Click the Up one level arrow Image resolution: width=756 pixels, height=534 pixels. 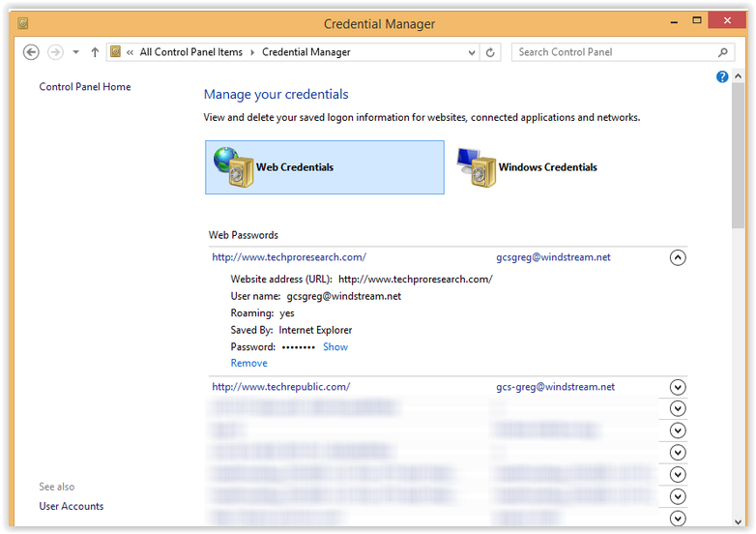tap(95, 52)
